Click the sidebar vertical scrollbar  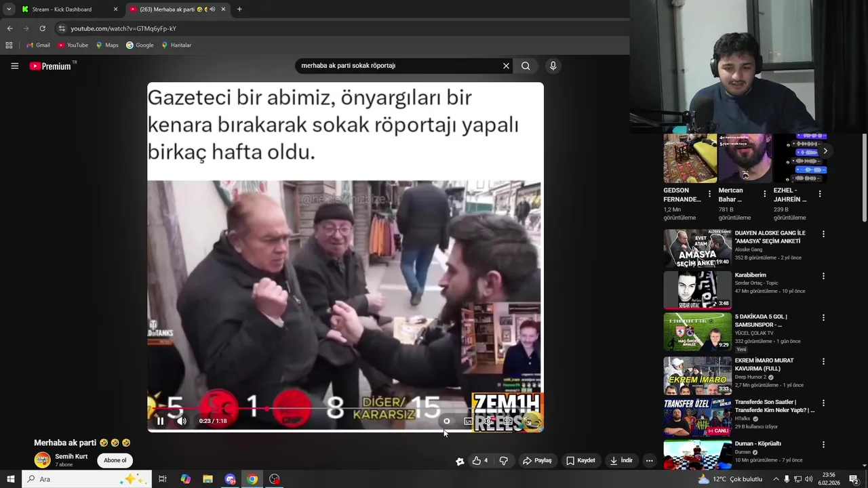pos(864,178)
